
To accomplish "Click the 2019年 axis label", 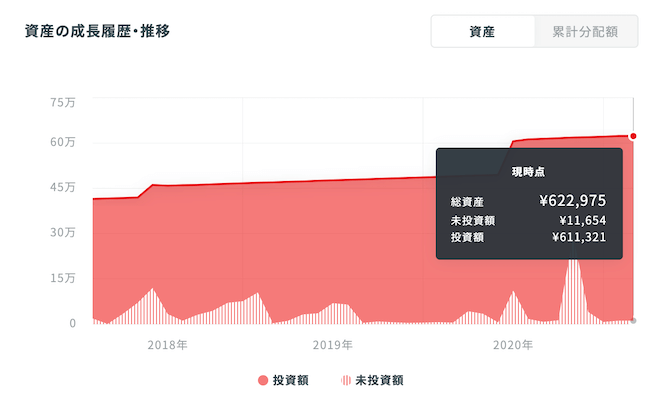I will [333, 345].
